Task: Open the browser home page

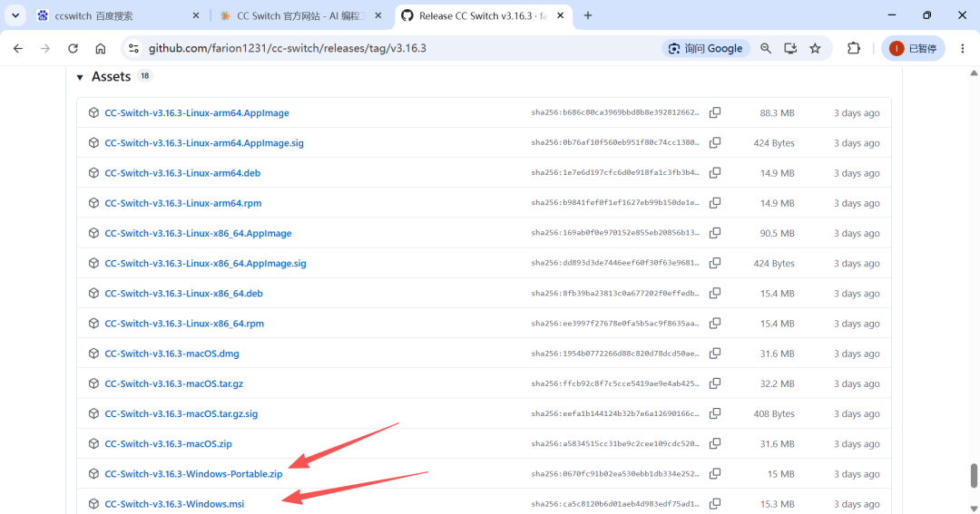Action: click(x=101, y=48)
